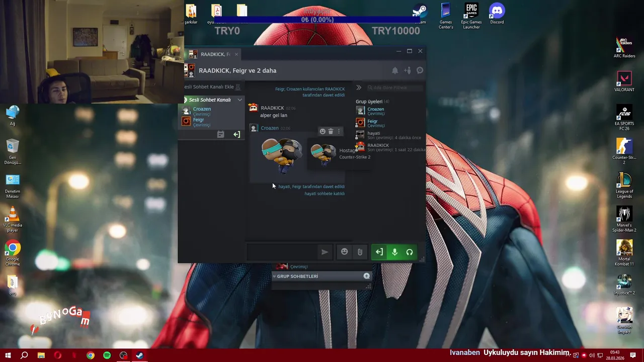644x362 pixels.
Task: Open VLC media player shortcut
Action: coord(13,220)
